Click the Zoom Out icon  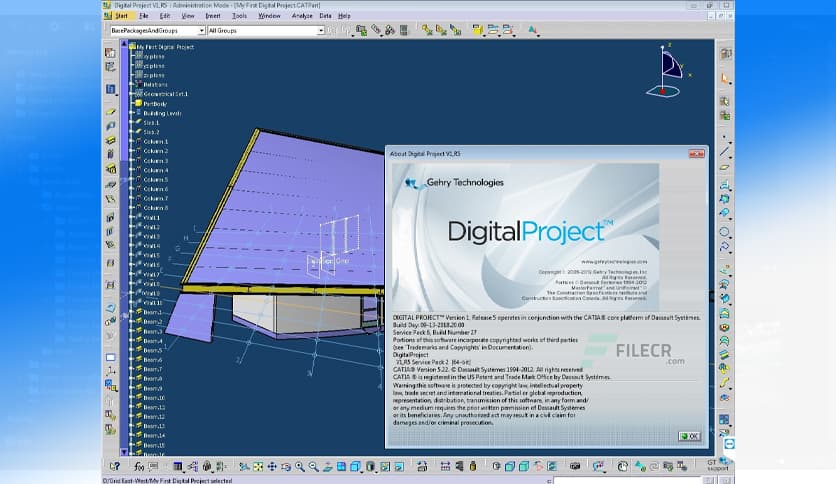tap(314, 467)
